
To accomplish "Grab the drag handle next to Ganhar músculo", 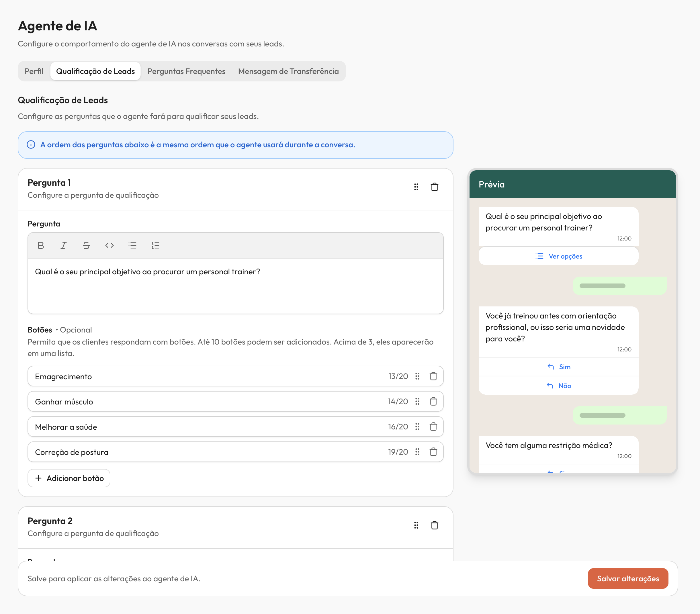I will 417,401.
